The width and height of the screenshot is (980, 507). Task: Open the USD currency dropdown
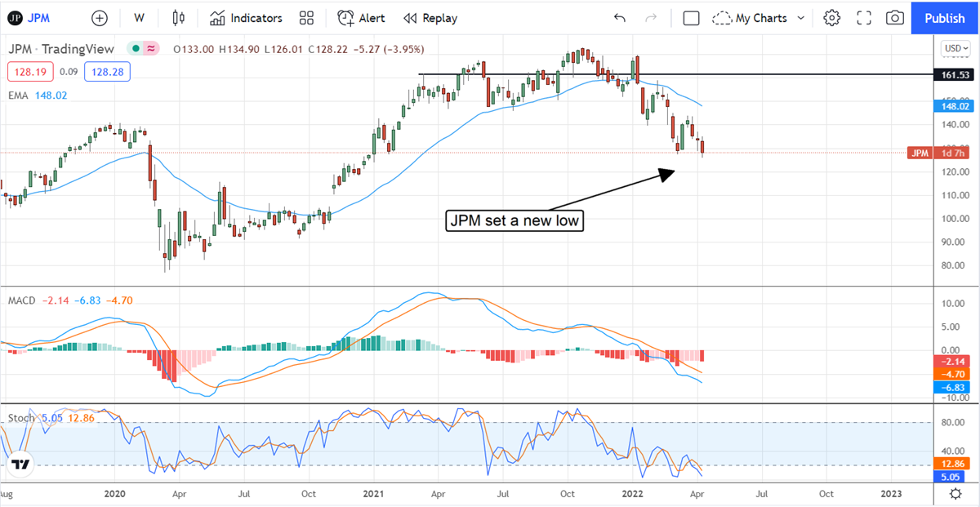point(955,48)
